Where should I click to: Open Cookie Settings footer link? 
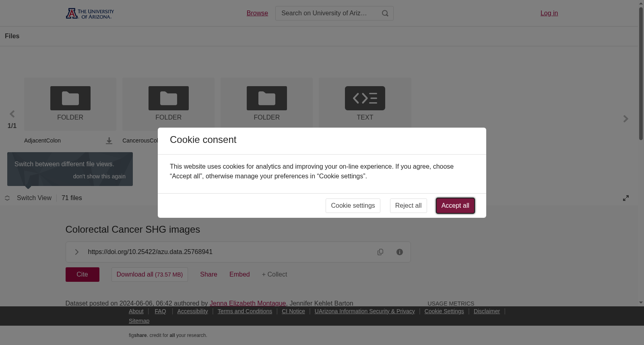tap(444, 311)
